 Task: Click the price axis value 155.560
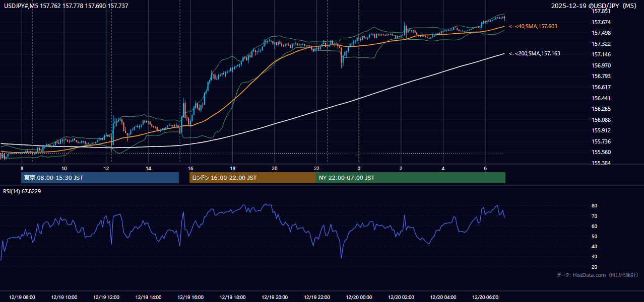[x=601, y=152]
